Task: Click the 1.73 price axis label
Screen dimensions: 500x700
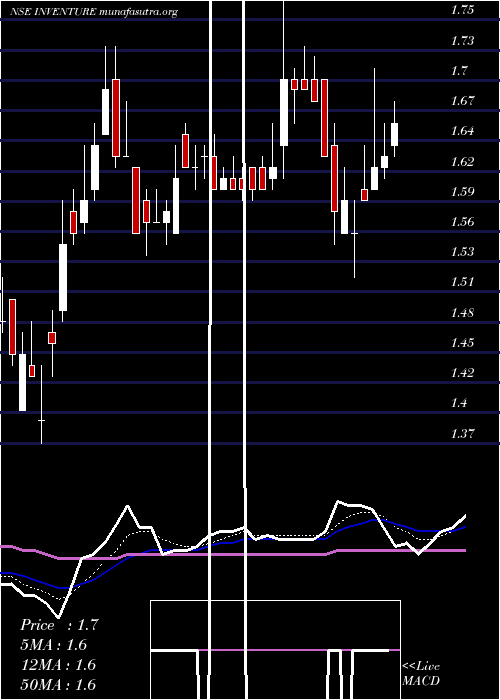Action: pyautogui.click(x=462, y=41)
